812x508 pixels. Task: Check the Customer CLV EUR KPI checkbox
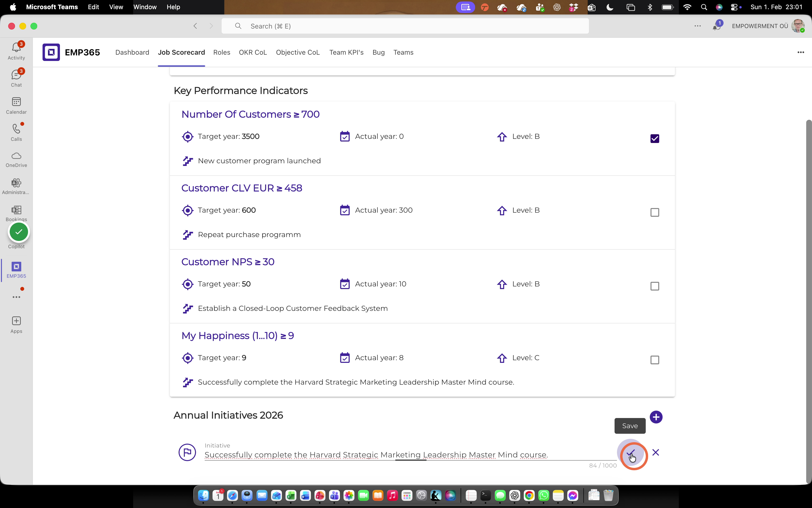pyautogui.click(x=655, y=212)
